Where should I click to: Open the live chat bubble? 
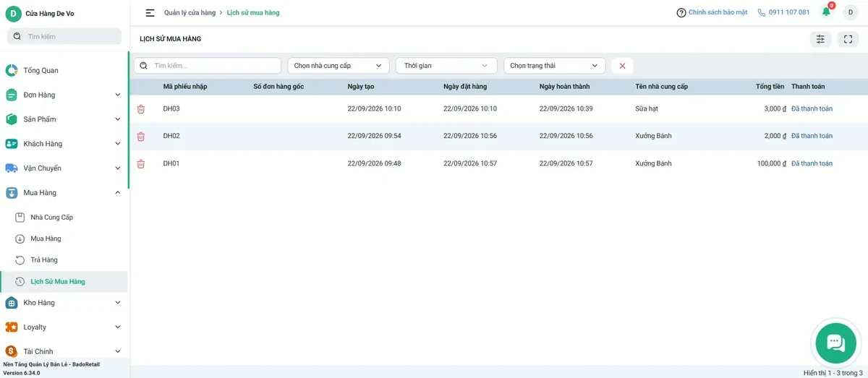point(835,343)
